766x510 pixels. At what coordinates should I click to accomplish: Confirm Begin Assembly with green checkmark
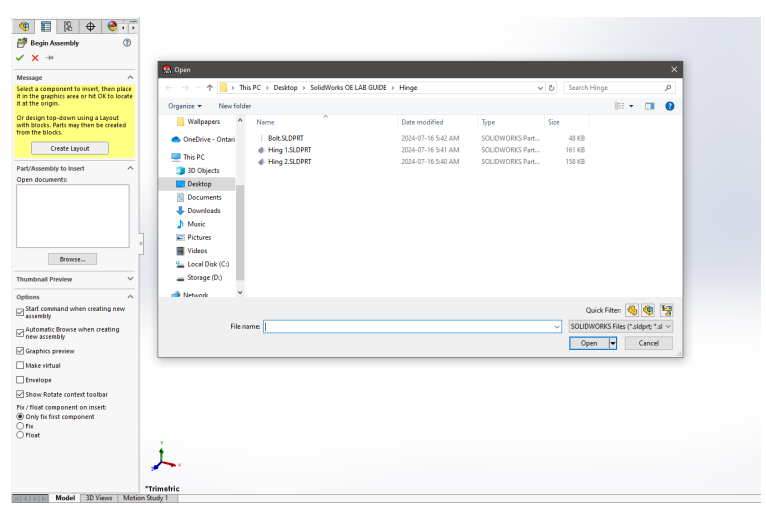20,58
